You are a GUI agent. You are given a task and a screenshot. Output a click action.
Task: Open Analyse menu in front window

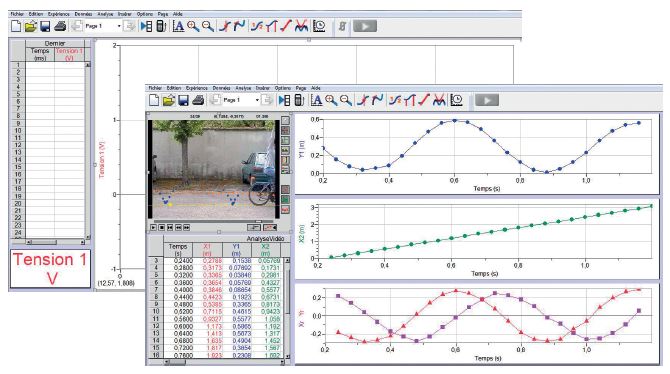pos(243,88)
